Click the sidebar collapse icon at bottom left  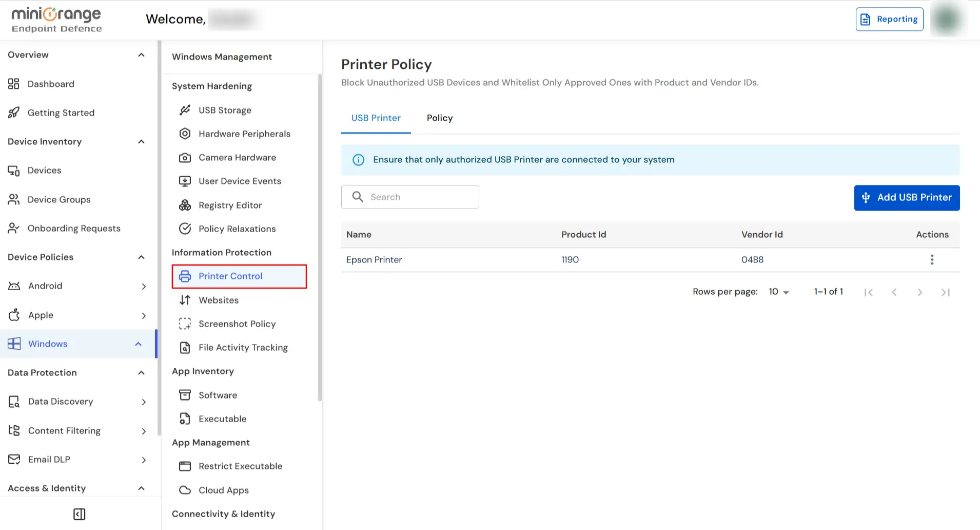tap(80, 514)
